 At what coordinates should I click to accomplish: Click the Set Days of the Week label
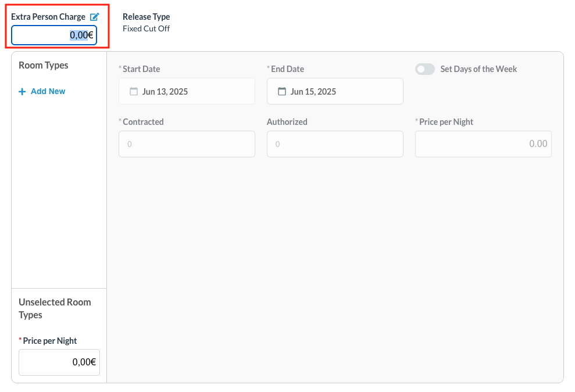pos(478,69)
